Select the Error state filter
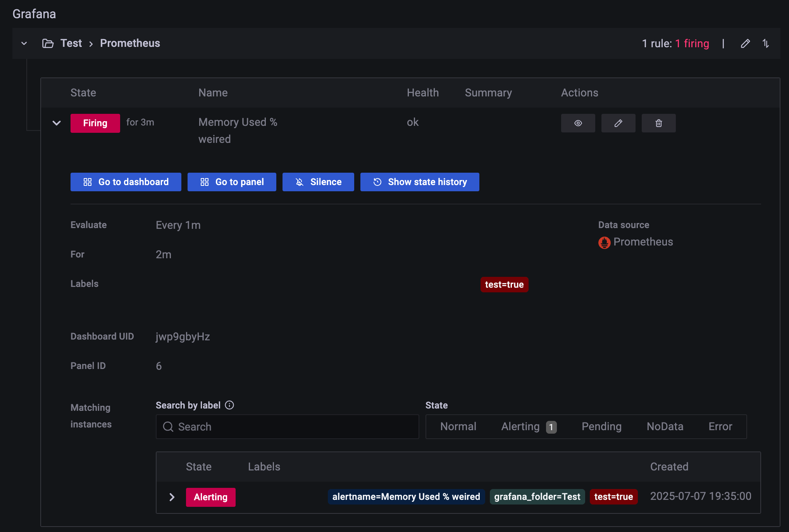 click(720, 427)
